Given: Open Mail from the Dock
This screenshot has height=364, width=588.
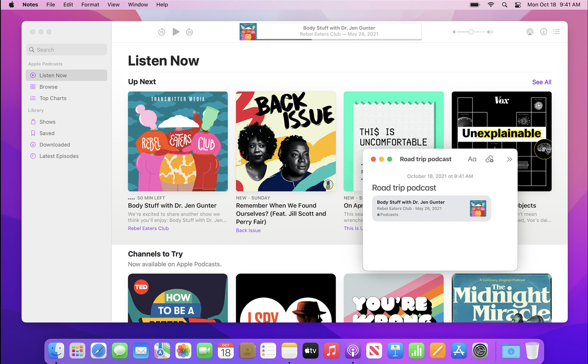Looking at the screenshot, I should tap(141, 351).
